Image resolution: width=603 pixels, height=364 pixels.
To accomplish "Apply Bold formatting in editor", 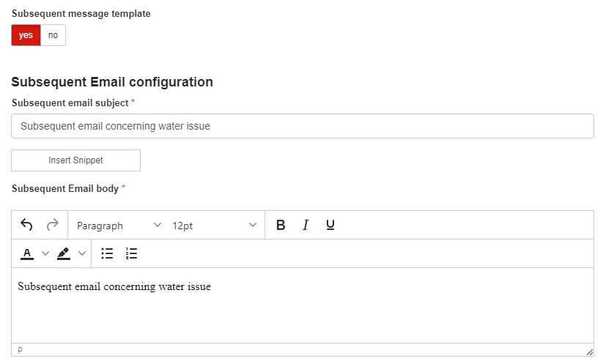I will [281, 225].
